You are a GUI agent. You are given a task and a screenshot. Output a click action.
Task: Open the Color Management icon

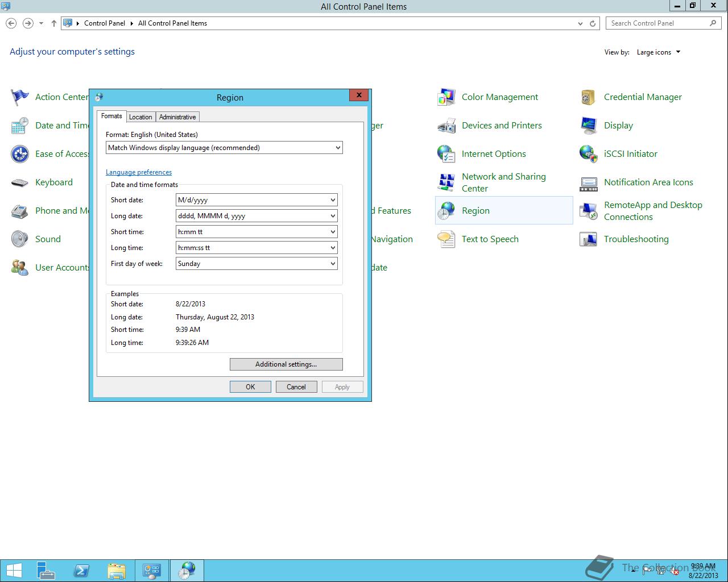point(446,97)
